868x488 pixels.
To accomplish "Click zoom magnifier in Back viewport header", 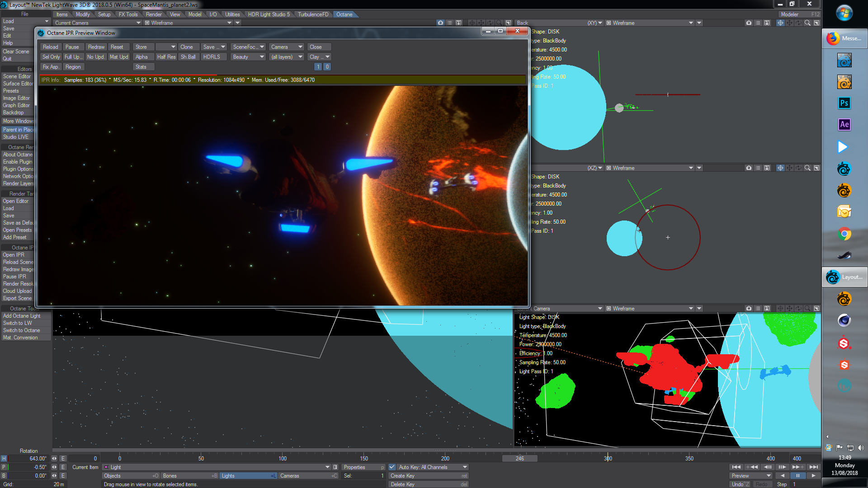I will point(807,23).
